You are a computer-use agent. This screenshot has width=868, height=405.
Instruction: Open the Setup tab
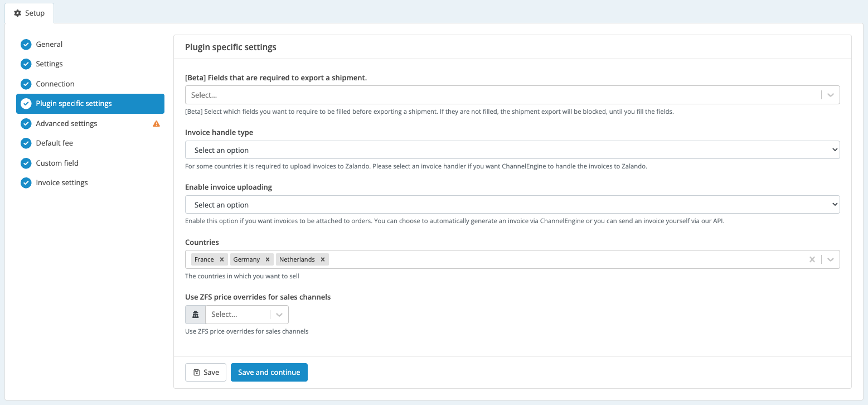[30, 13]
